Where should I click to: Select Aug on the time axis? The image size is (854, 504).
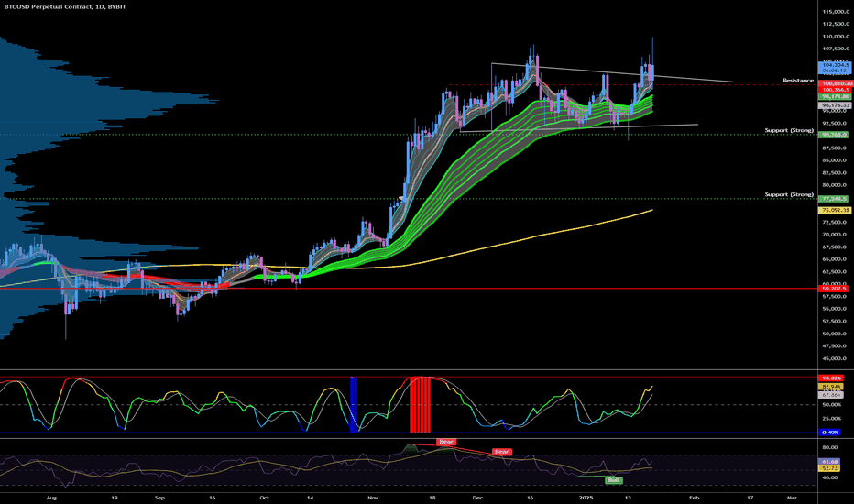[51, 498]
